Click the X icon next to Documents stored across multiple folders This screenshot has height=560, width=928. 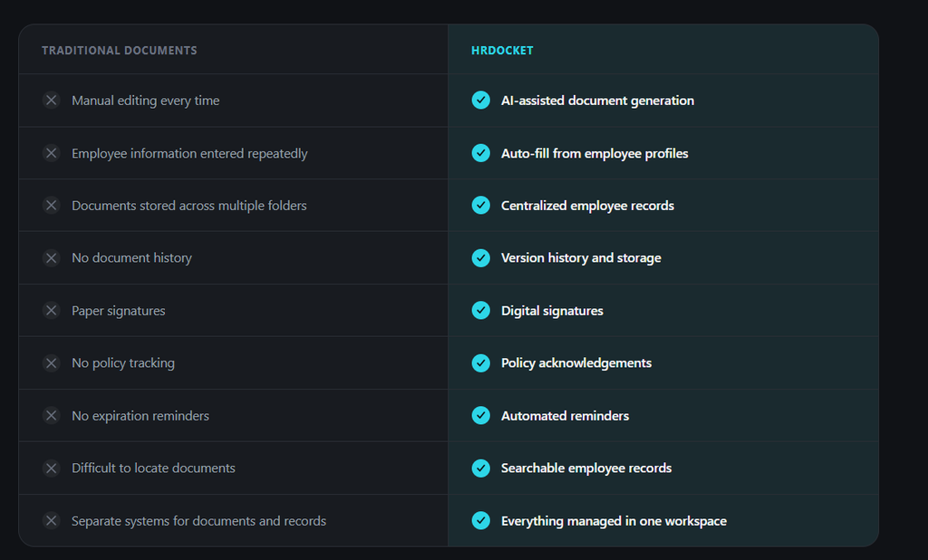(x=52, y=205)
